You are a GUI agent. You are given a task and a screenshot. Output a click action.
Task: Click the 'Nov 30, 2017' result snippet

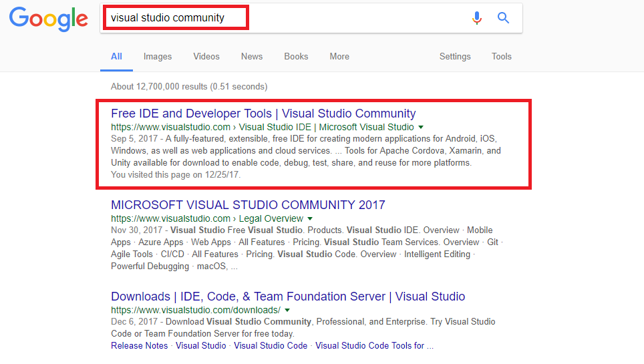(307, 248)
